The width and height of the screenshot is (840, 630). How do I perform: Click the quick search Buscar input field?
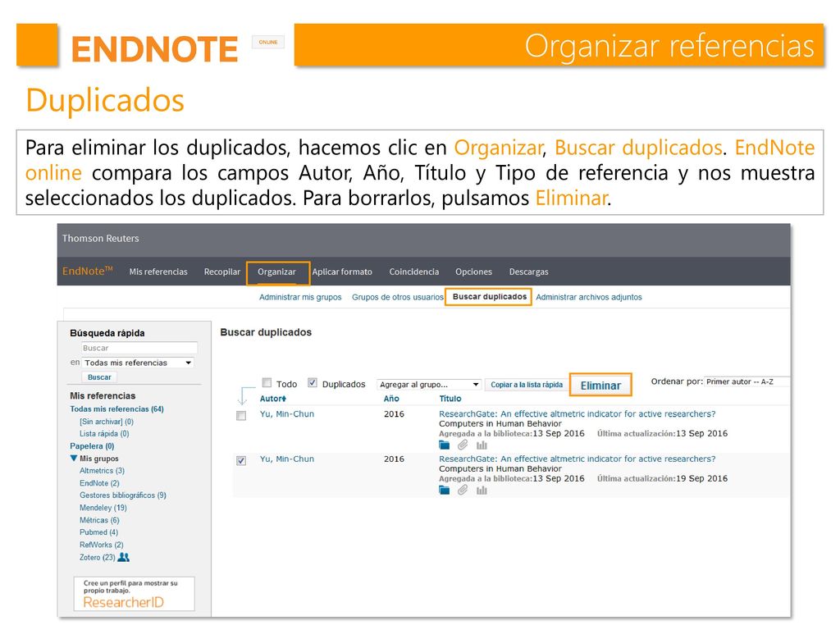point(139,348)
